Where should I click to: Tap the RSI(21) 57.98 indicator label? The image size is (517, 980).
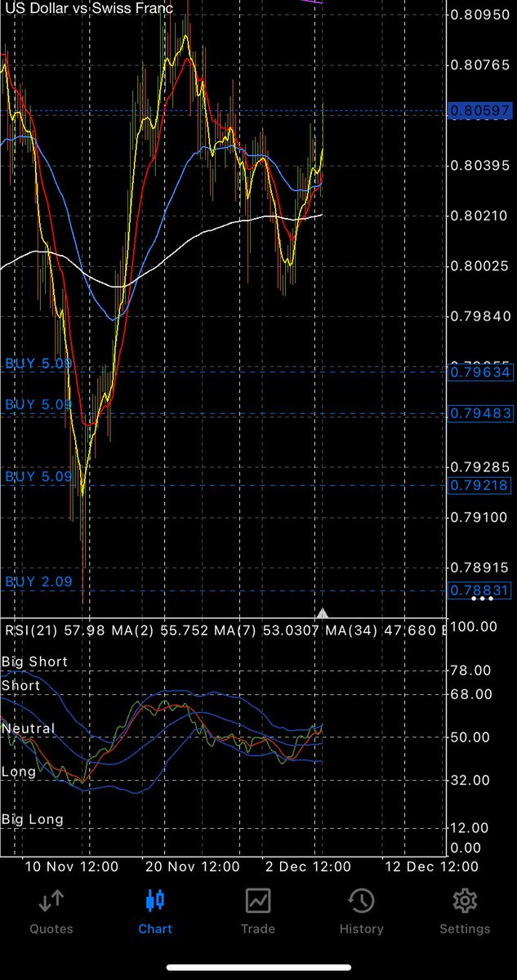[x=59, y=630]
